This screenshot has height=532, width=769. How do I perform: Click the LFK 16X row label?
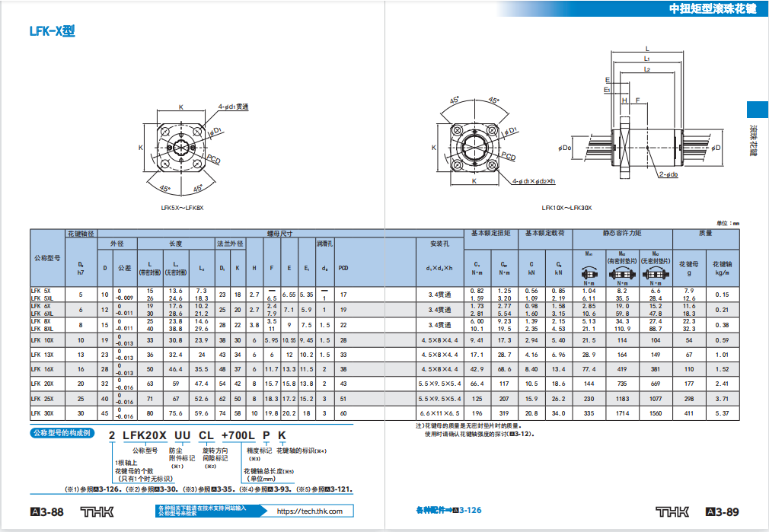click(x=42, y=370)
